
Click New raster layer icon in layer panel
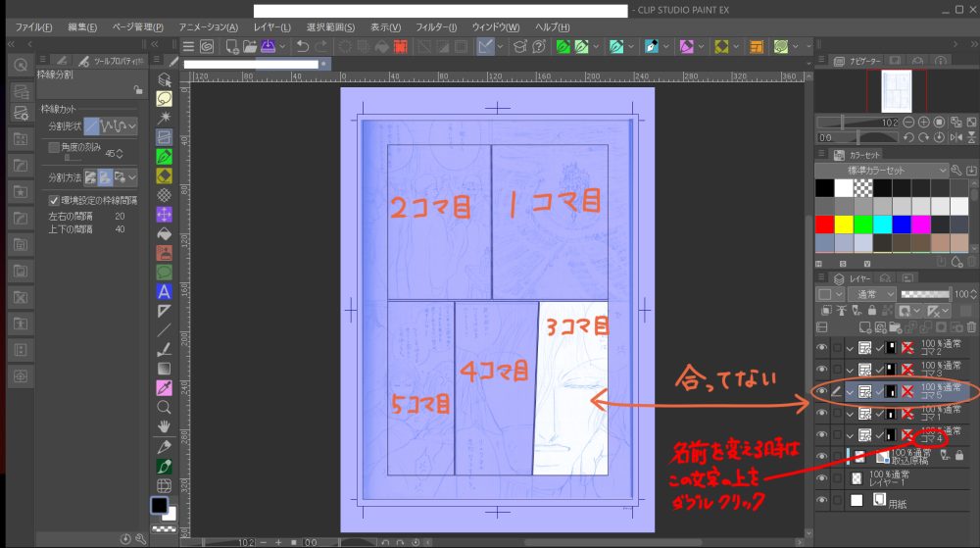pos(865,326)
